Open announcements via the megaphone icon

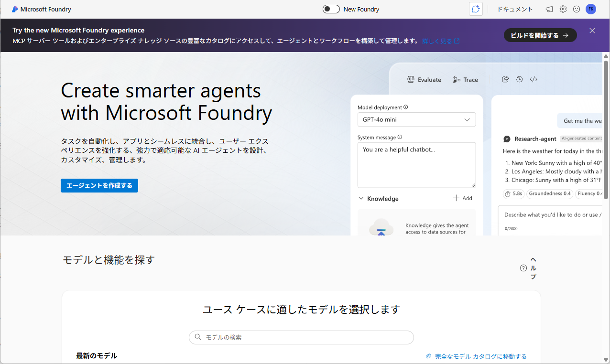[x=549, y=9]
